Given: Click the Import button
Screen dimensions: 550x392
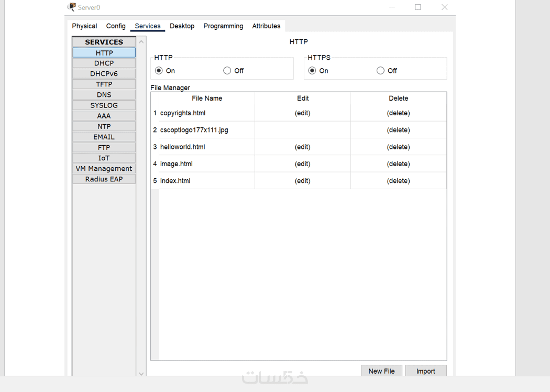Looking at the screenshot, I should (426, 371).
